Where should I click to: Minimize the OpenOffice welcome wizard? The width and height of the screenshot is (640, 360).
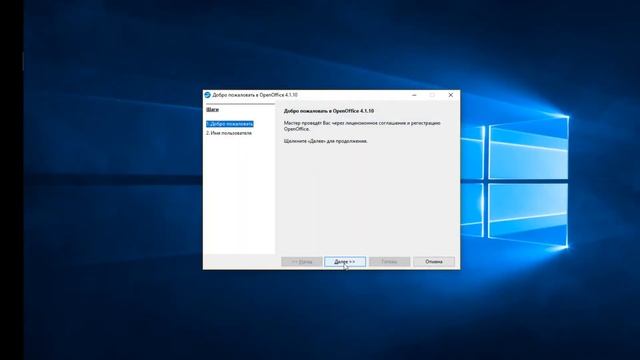click(414, 95)
